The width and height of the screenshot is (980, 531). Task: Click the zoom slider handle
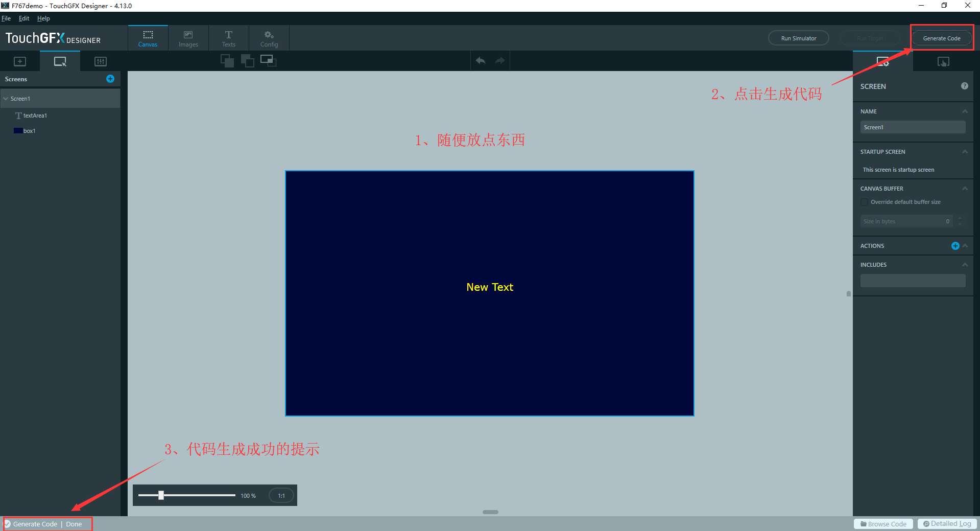click(x=161, y=495)
